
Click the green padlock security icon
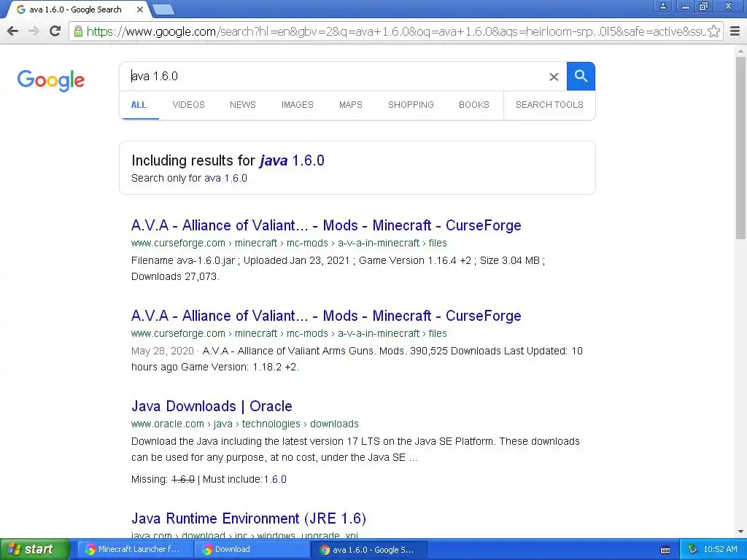(x=78, y=31)
